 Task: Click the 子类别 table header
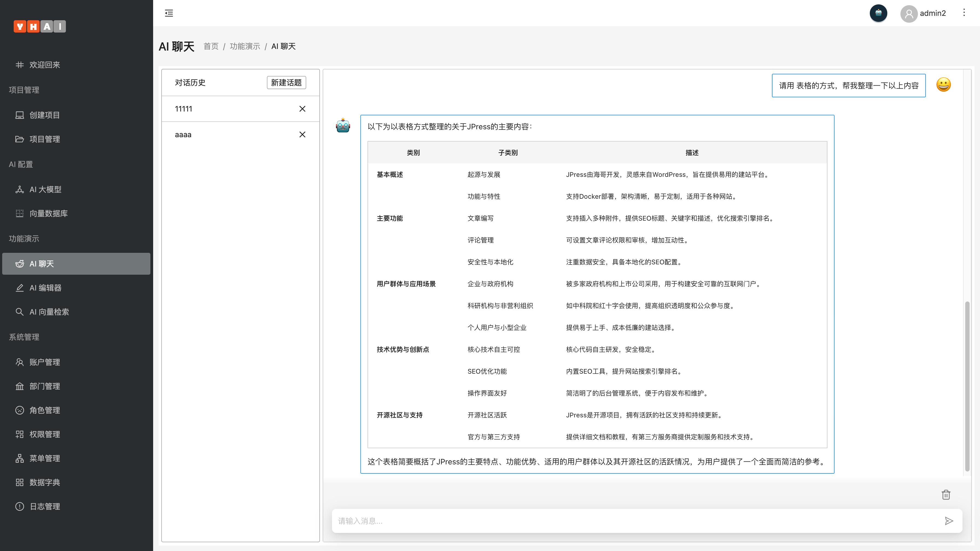(x=508, y=153)
